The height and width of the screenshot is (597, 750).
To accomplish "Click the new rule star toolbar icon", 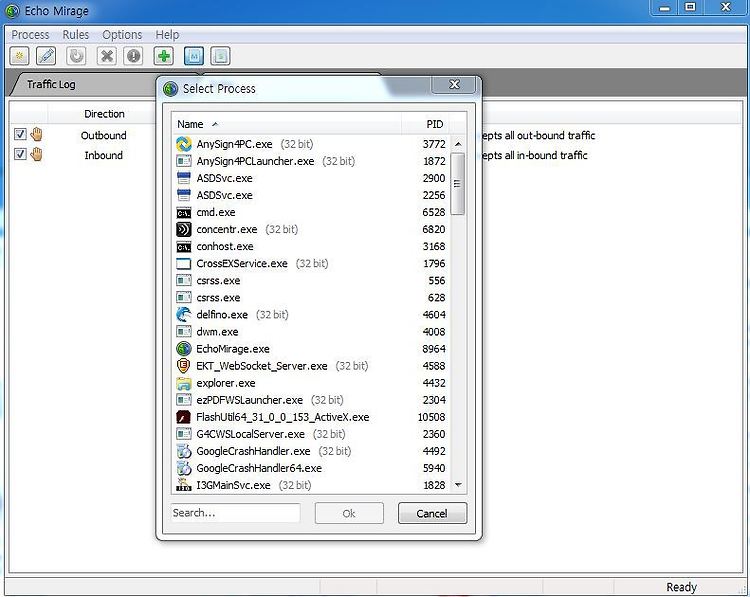I will (19, 56).
